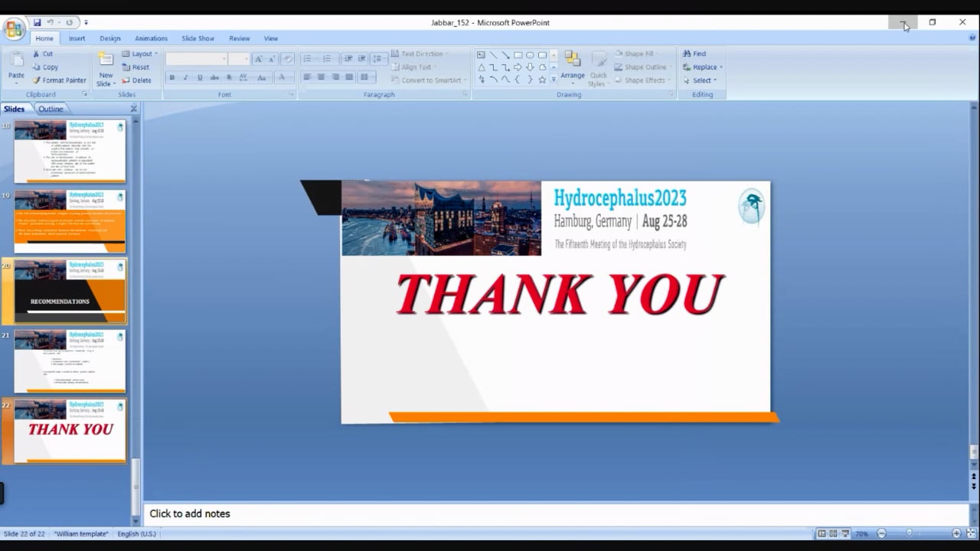Switch to Normal view icon in status bar
This screenshot has height=551, width=980.
click(822, 533)
